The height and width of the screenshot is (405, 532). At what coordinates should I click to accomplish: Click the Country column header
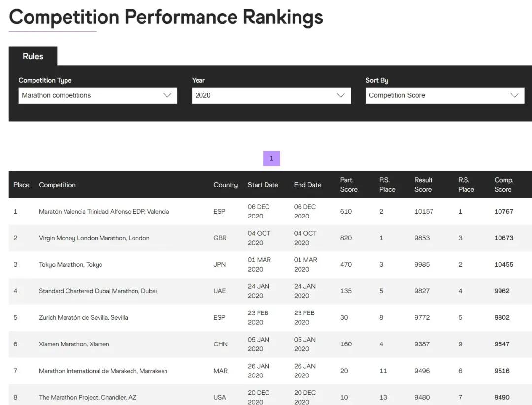225,185
